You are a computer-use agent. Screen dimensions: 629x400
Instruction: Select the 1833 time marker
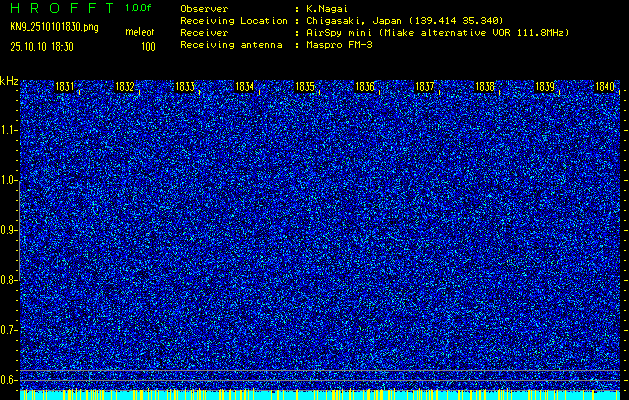coord(185,87)
